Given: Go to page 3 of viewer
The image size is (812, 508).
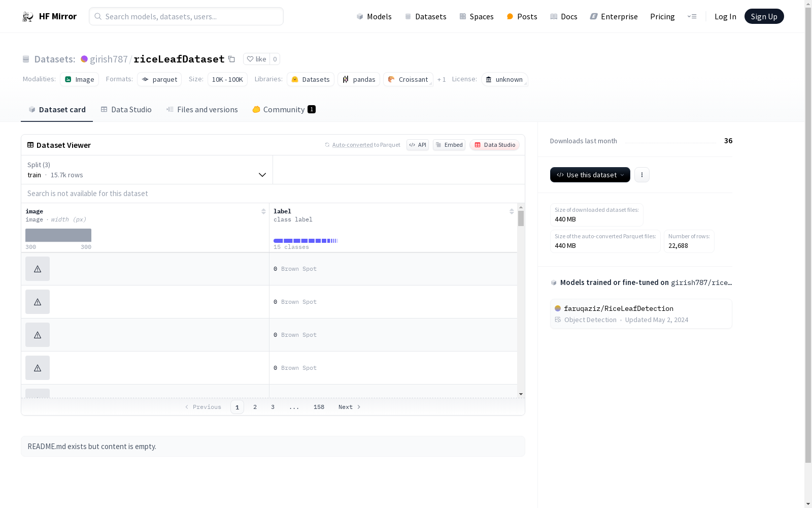Looking at the screenshot, I should (273, 407).
